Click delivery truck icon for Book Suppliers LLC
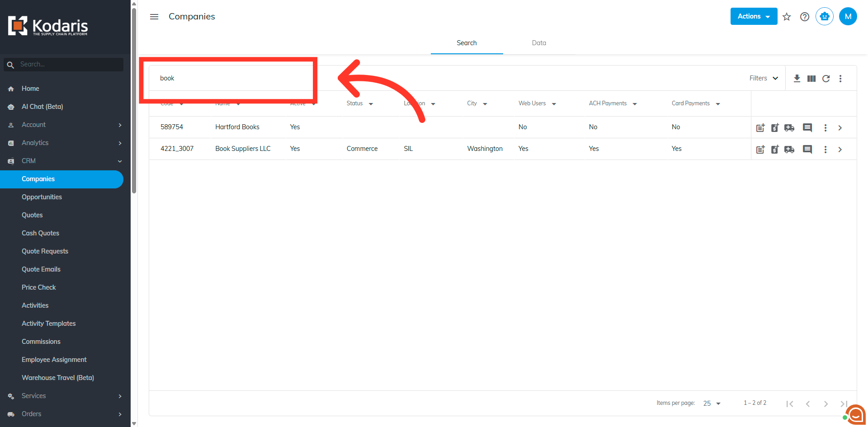The image size is (868, 427). click(789, 150)
